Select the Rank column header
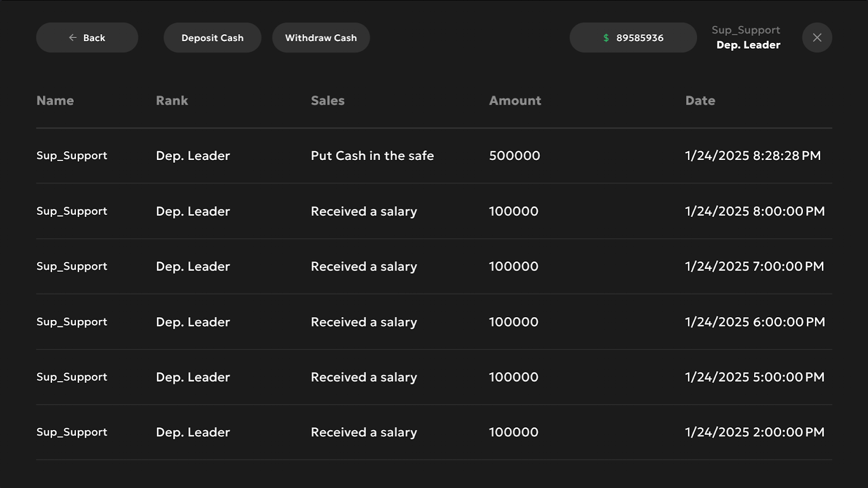 pyautogui.click(x=172, y=100)
